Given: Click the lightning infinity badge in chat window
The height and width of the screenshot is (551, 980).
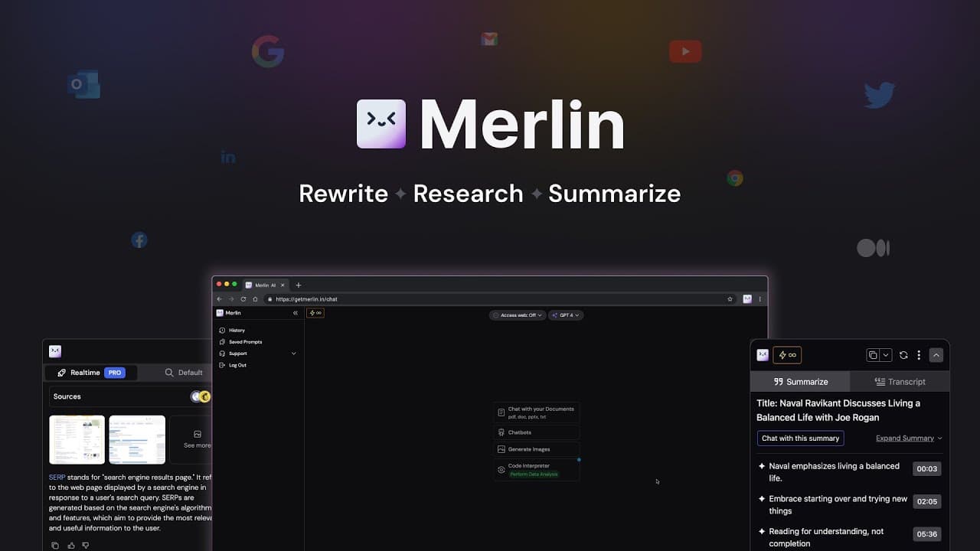Looking at the screenshot, I should point(315,313).
